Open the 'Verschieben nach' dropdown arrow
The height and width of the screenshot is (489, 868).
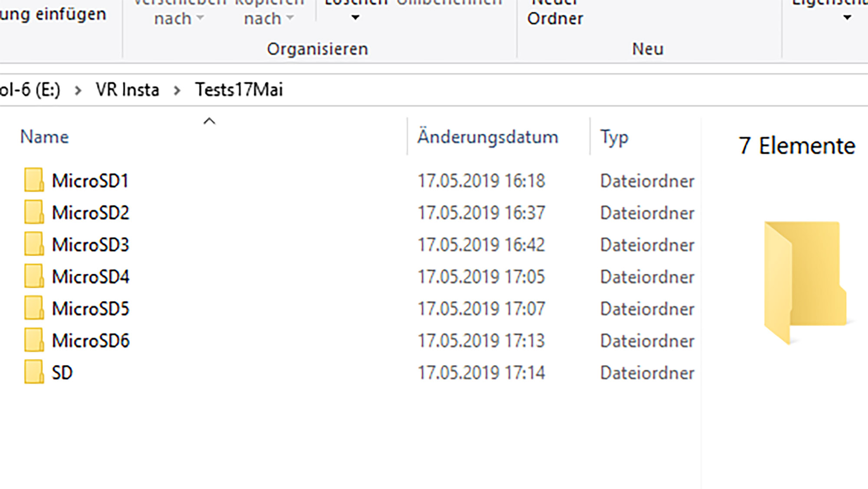pyautogui.click(x=200, y=18)
